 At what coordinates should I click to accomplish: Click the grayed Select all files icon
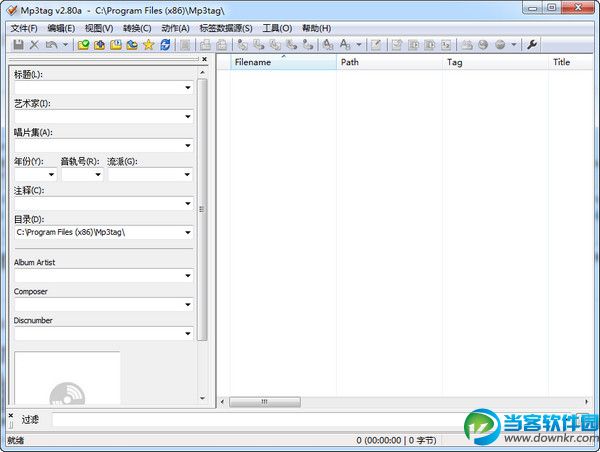[x=185, y=45]
